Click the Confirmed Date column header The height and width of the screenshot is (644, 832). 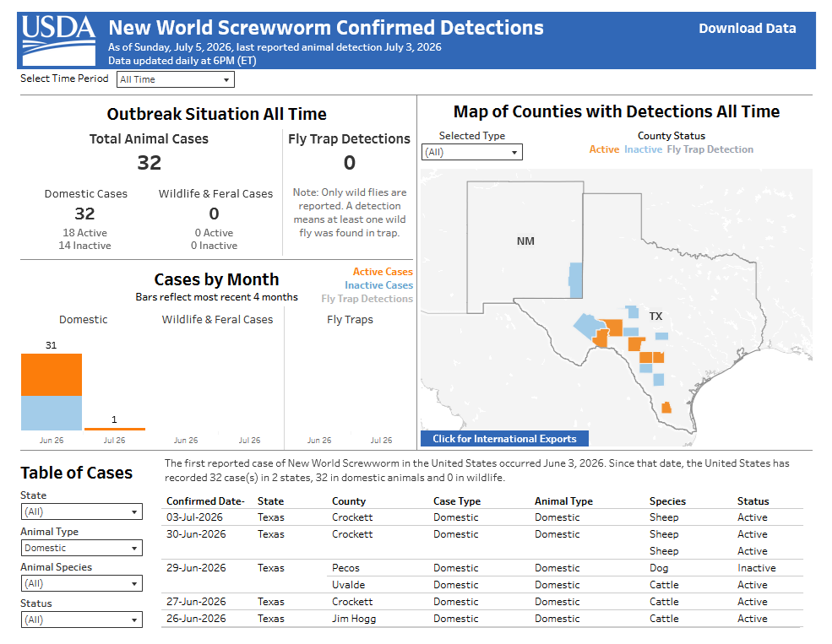click(205, 501)
